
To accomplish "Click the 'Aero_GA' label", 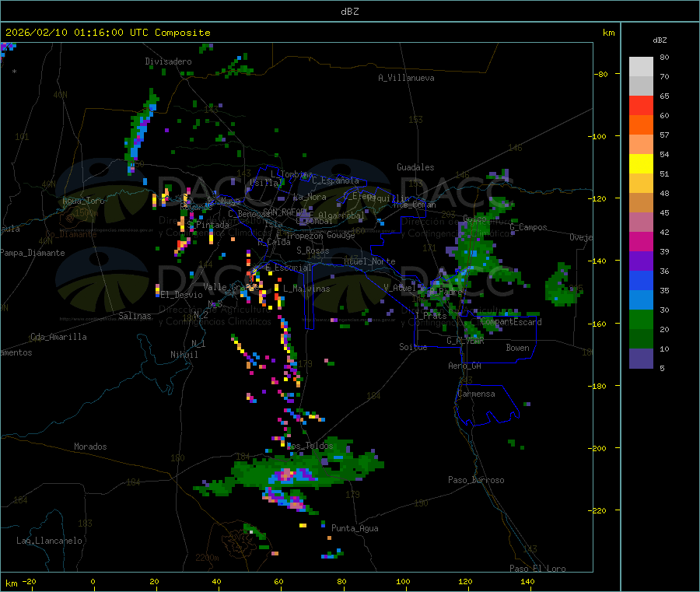I will click(464, 366).
